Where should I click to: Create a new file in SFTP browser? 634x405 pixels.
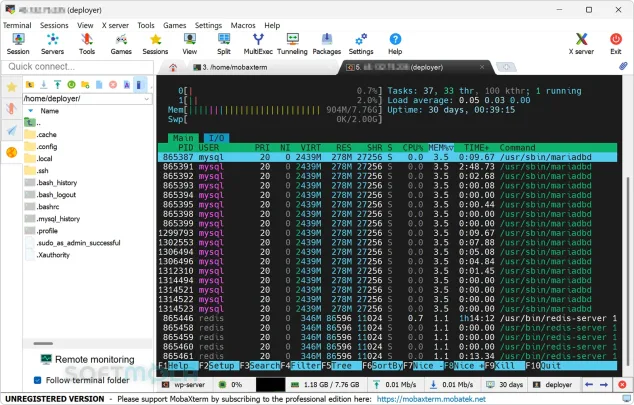[99, 84]
